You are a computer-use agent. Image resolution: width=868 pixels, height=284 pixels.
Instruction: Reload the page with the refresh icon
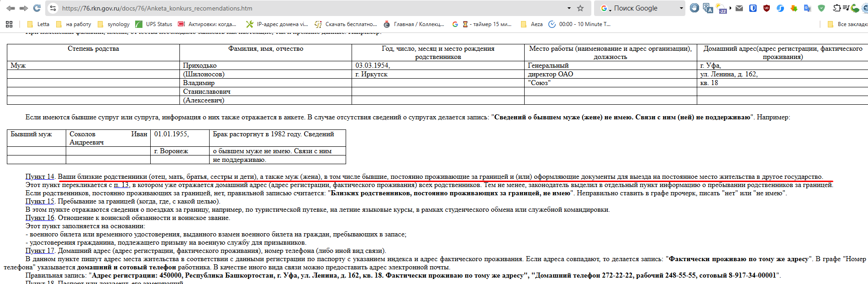tap(37, 8)
